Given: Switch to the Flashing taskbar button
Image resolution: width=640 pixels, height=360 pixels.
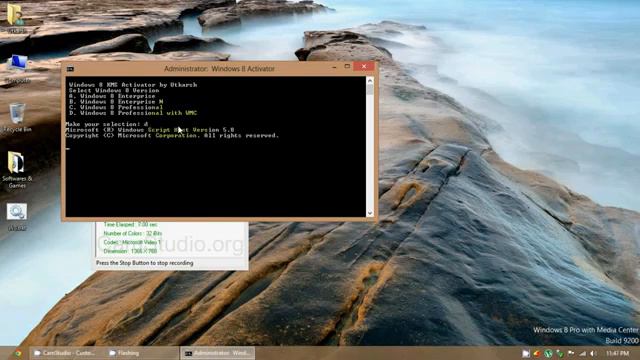Looking at the screenshot, I should [140, 353].
